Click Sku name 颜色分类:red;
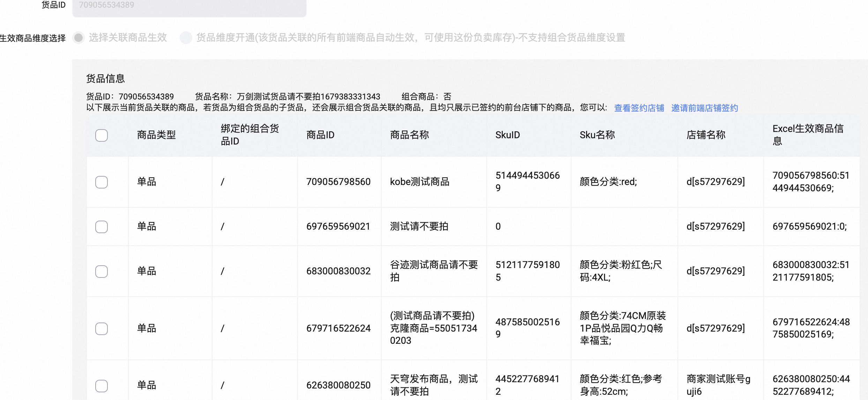 click(x=608, y=182)
